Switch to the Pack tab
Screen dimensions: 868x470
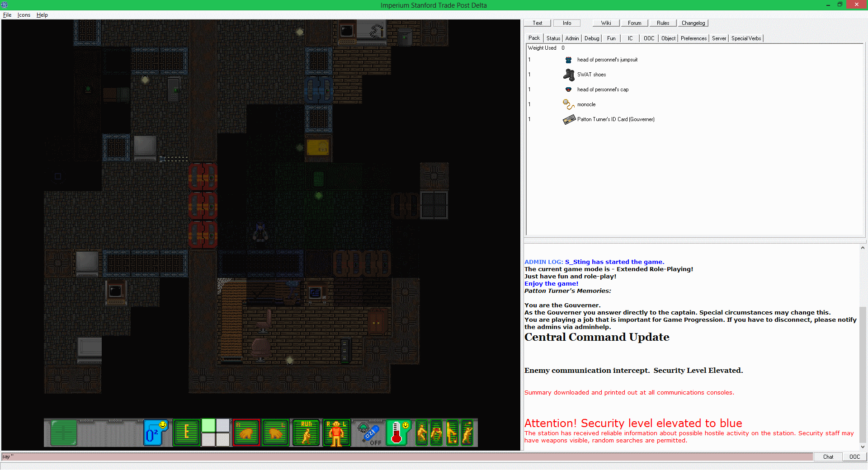(534, 38)
